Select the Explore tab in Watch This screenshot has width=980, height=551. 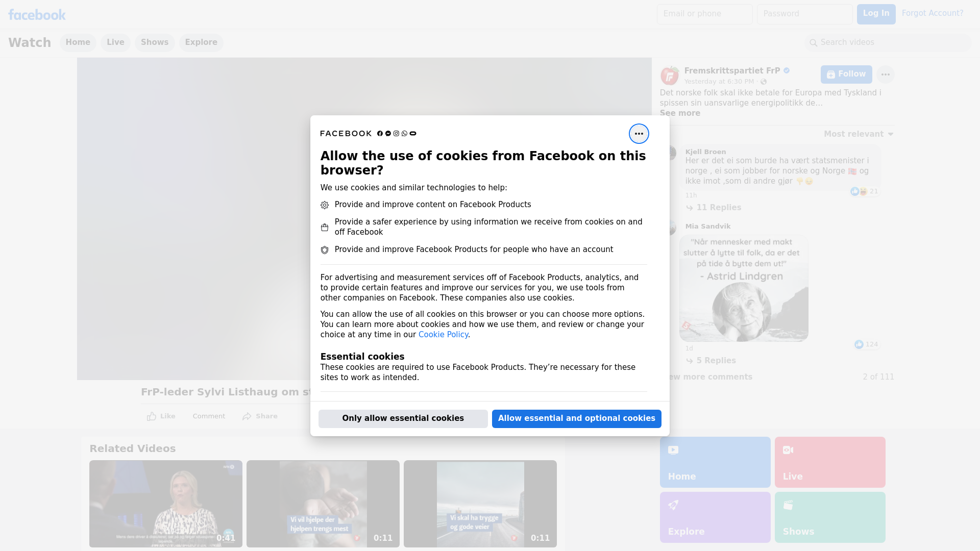[201, 42]
